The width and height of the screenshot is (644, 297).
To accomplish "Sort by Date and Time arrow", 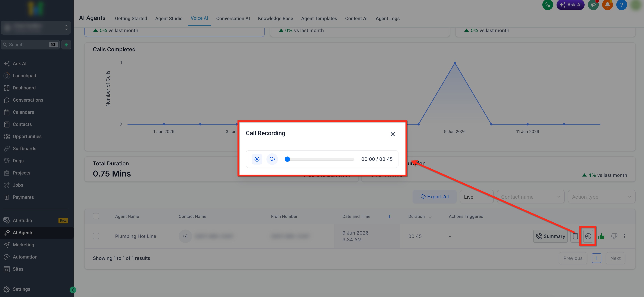I will (389, 217).
